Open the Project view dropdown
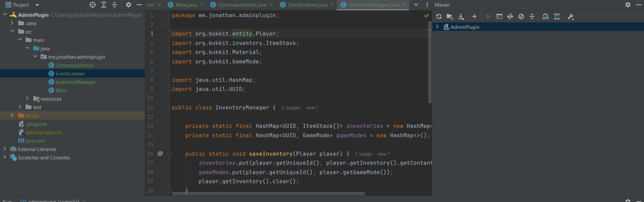Viewport: 644px width, 202px height. [x=37, y=5]
